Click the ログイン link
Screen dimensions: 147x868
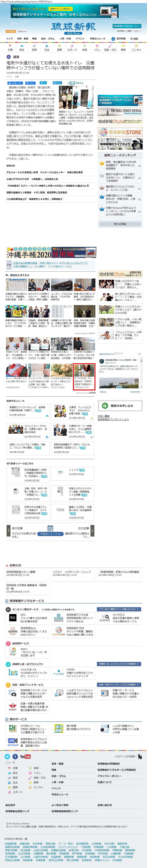[137, 31]
